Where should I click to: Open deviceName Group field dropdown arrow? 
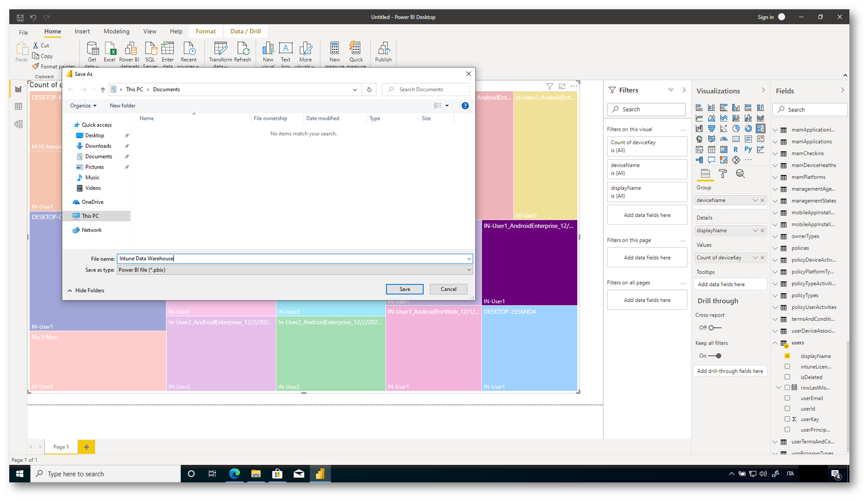pos(755,200)
